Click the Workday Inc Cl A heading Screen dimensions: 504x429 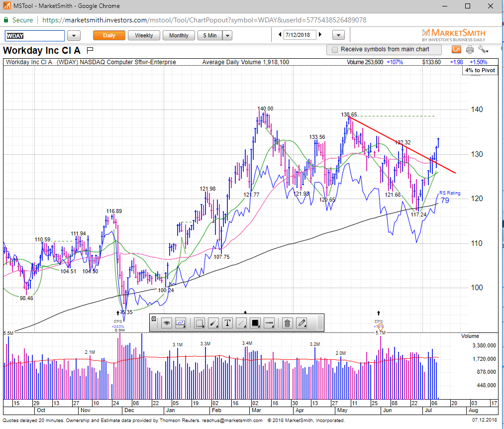point(41,50)
